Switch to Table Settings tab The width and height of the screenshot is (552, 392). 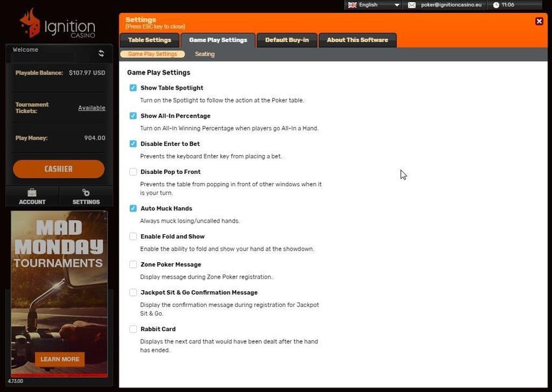tap(149, 40)
